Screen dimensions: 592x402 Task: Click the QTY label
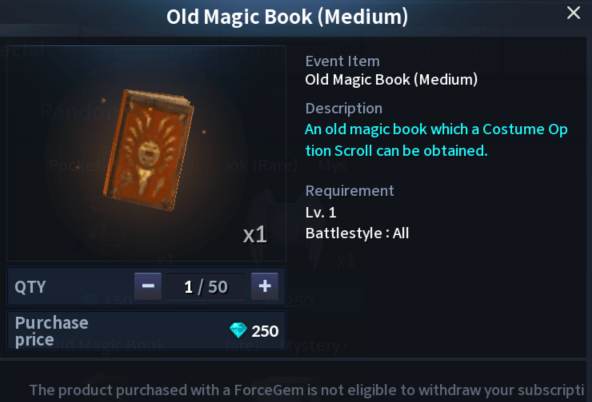pyautogui.click(x=30, y=287)
